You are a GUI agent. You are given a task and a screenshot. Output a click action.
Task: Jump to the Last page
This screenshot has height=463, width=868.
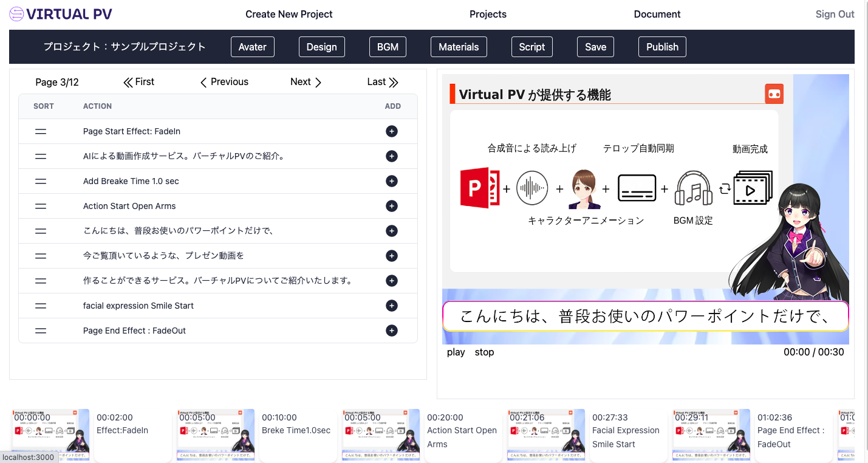click(383, 82)
